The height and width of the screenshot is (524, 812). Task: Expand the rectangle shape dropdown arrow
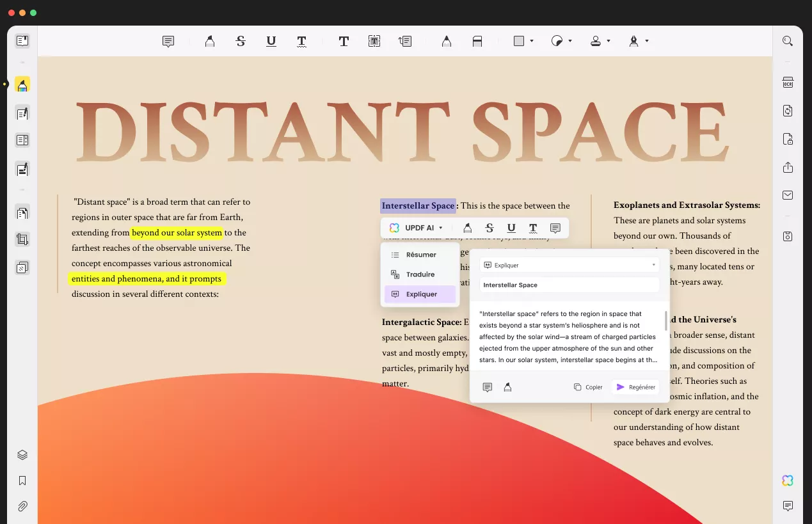click(x=532, y=41)
